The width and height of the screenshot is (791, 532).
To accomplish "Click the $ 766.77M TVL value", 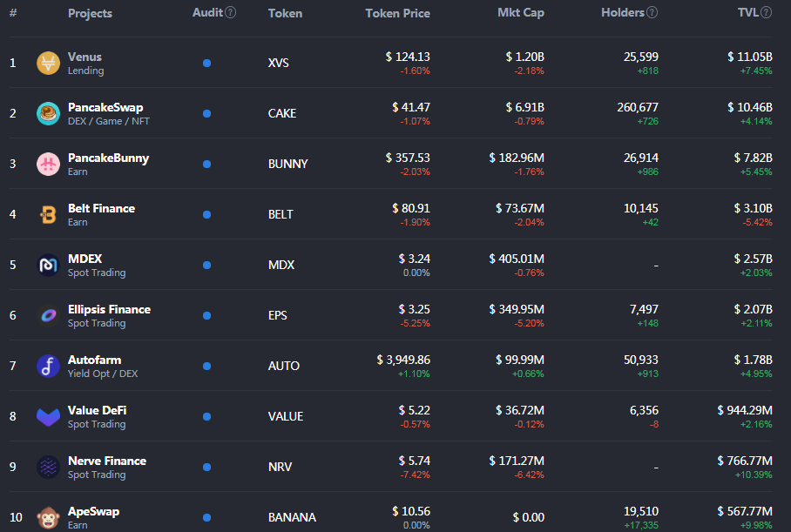I will click(745, 461).
